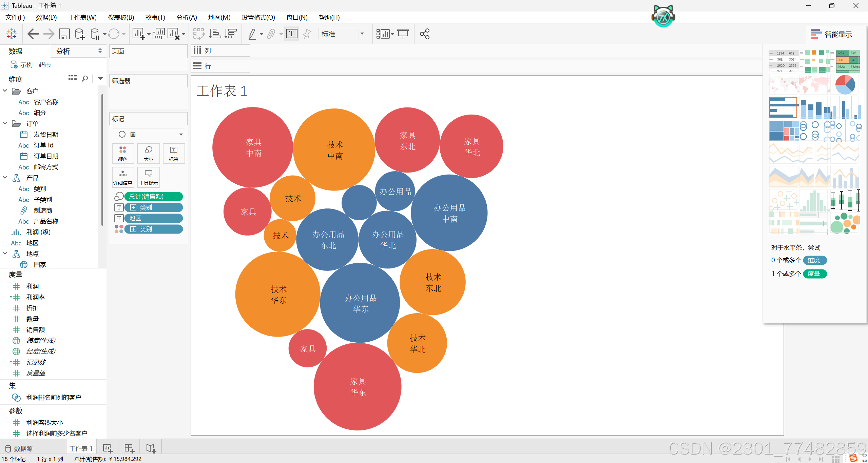The image size is (868, 463).
Task: Click the Presentation mode icon
Action: pos(403,34)
